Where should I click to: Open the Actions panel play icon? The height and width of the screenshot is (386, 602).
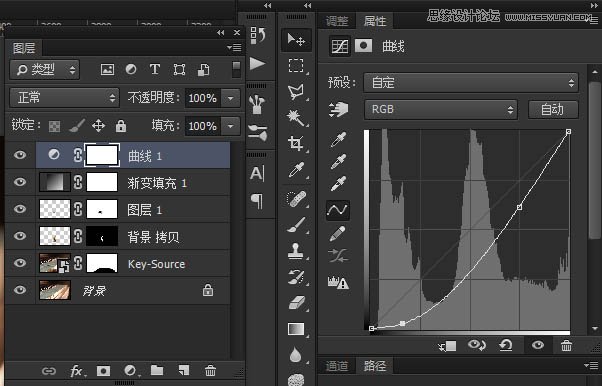257,63
